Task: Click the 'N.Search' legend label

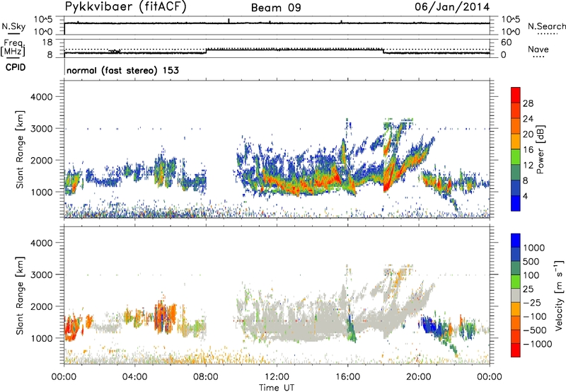Action: point(546,26)
